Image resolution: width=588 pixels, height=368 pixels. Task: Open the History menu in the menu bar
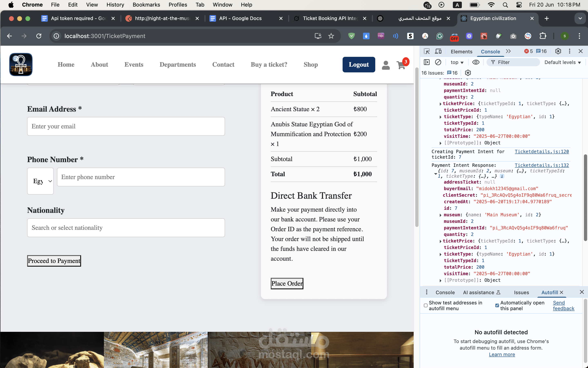pyautogui.click(x=115, y=5)
